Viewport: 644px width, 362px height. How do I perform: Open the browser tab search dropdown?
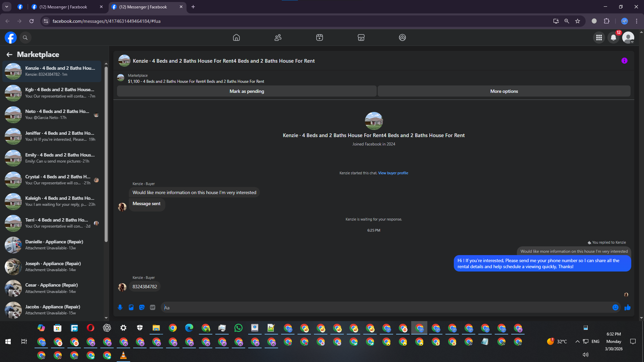click(x=6, y=7)
